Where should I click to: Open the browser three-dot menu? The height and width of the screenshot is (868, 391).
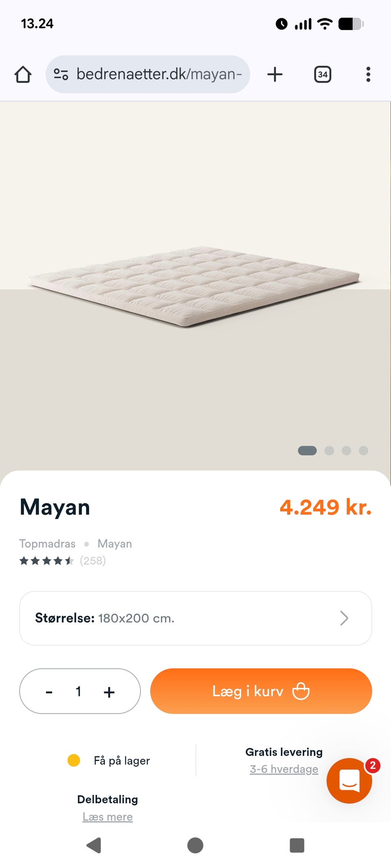[x=368, y=74]
